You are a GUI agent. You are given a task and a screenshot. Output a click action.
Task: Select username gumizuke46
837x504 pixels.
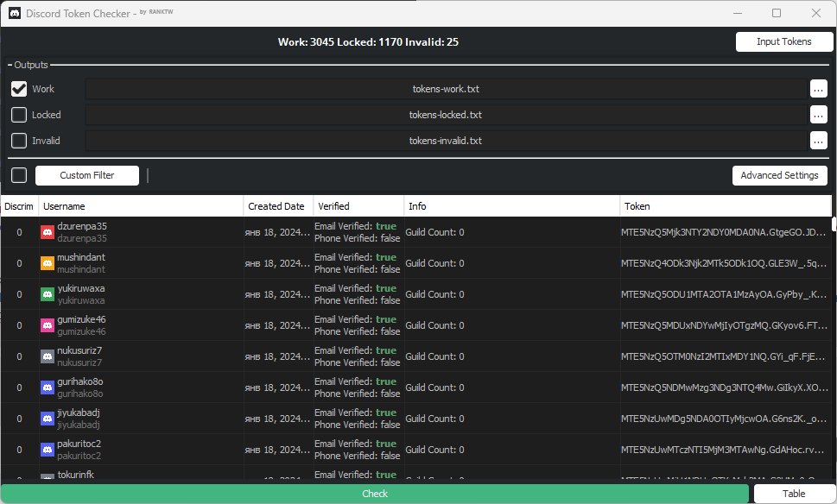82,319
